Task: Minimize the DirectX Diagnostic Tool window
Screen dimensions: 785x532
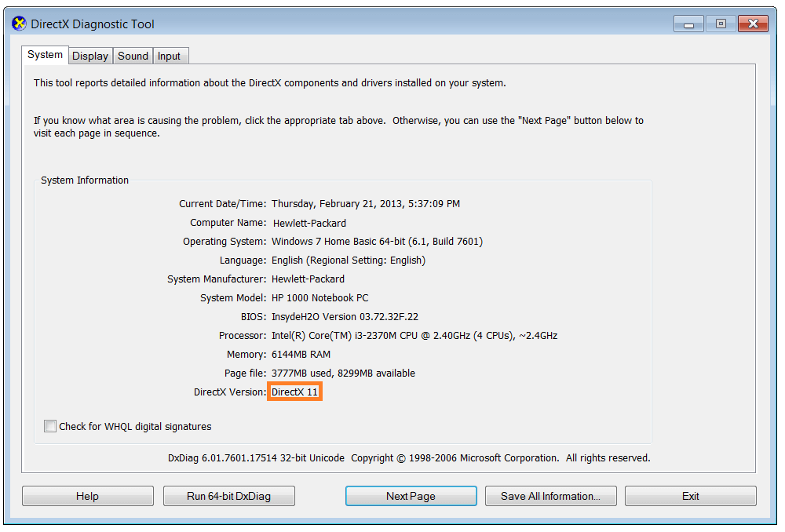Action: (x=689, y=24)
